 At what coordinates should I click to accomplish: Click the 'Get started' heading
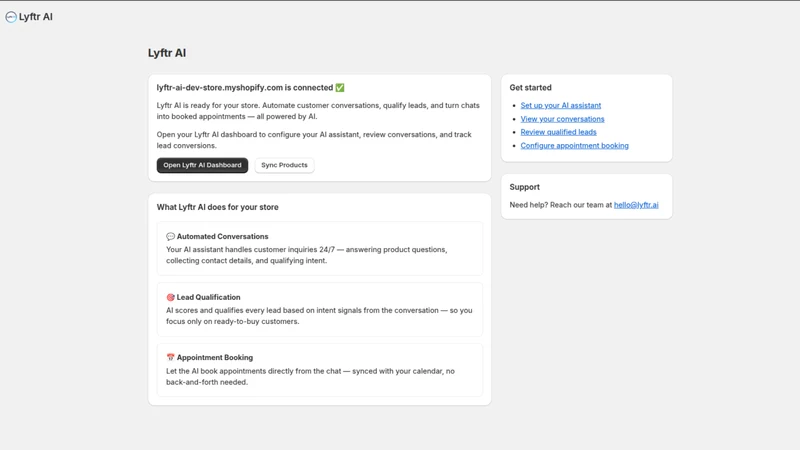click(530, 88)
